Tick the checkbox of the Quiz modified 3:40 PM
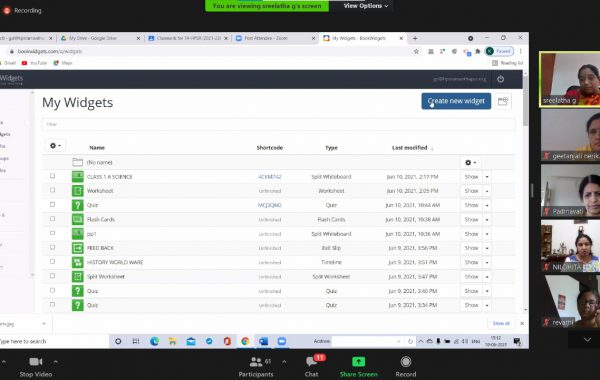 (x=52, y=290)
